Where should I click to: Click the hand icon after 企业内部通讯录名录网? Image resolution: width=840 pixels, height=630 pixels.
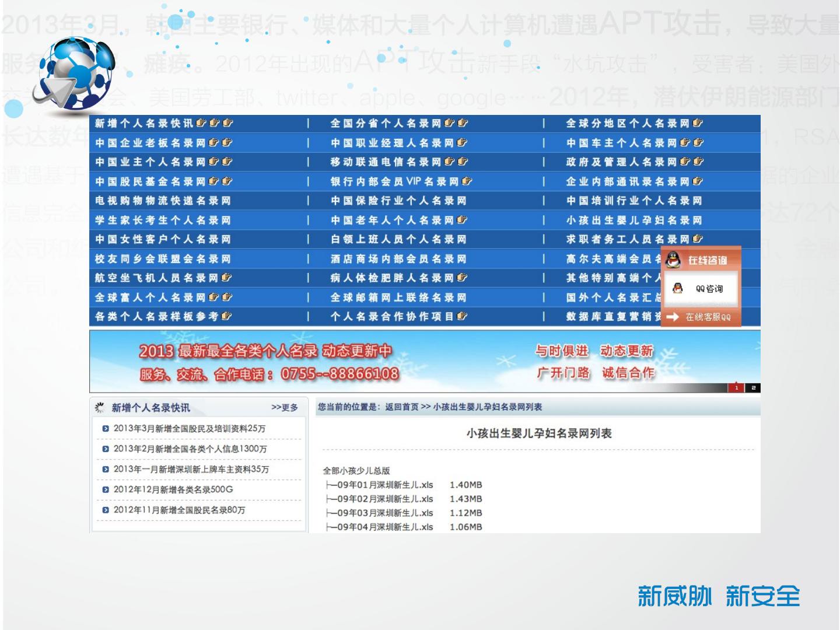tap(698, 181)
